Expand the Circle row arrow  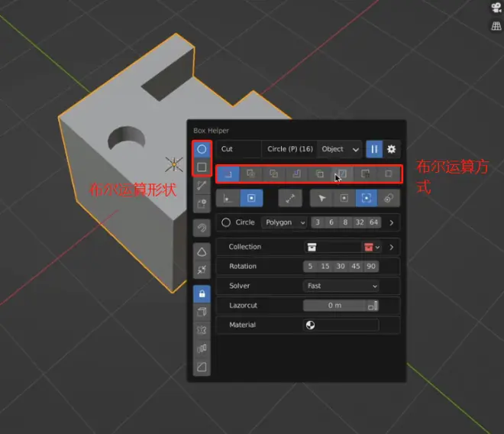tap(391, 222)
